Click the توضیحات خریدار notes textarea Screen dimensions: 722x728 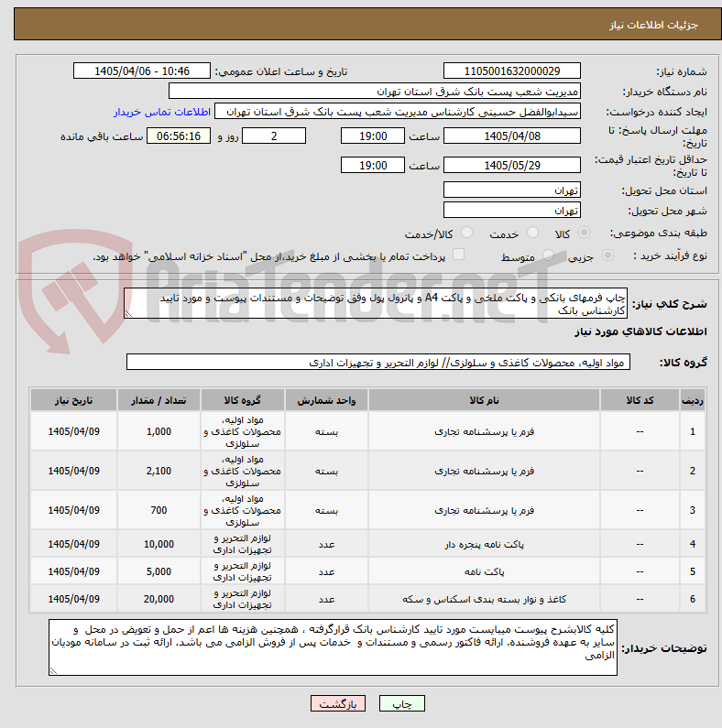pos(333,647)
